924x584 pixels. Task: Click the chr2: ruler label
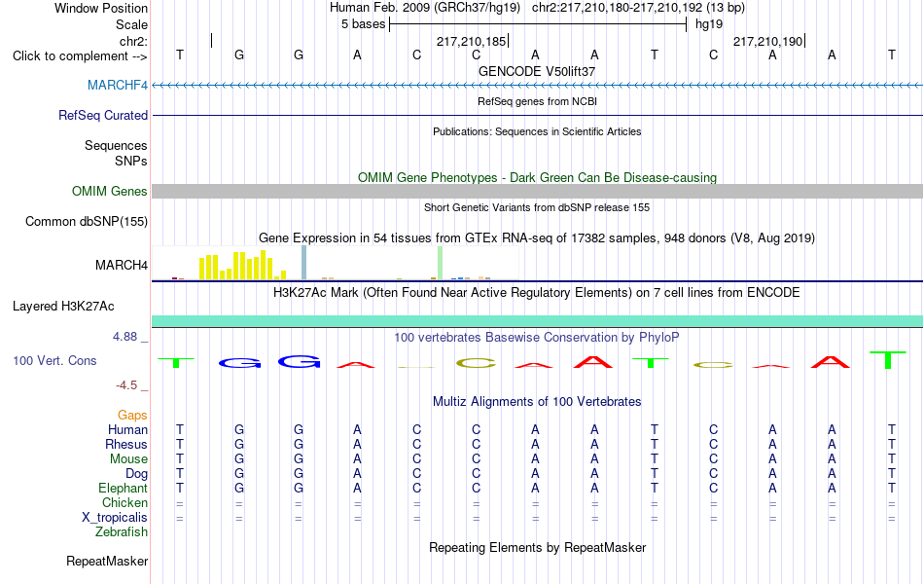coord(134,41)
